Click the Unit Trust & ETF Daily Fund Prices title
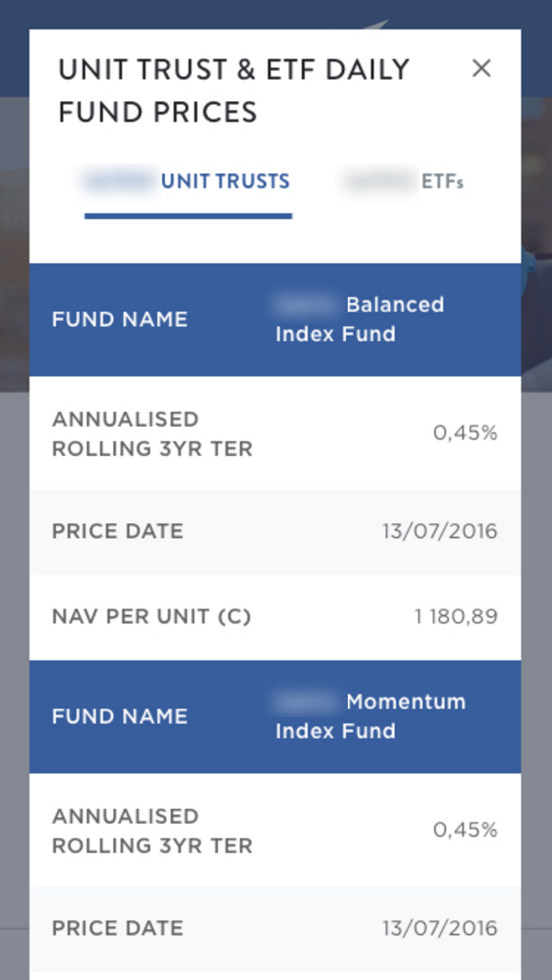552x980 pixels. pos(234,90)
